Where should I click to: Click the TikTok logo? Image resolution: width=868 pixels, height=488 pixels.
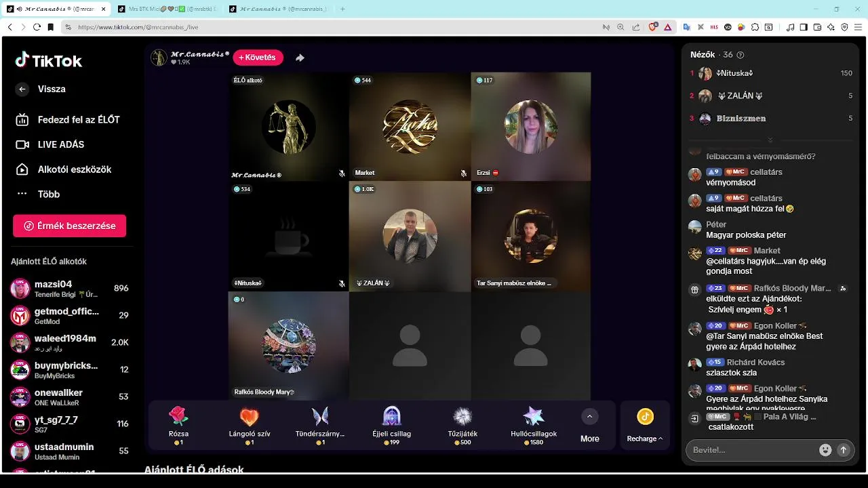coord(49,60)
